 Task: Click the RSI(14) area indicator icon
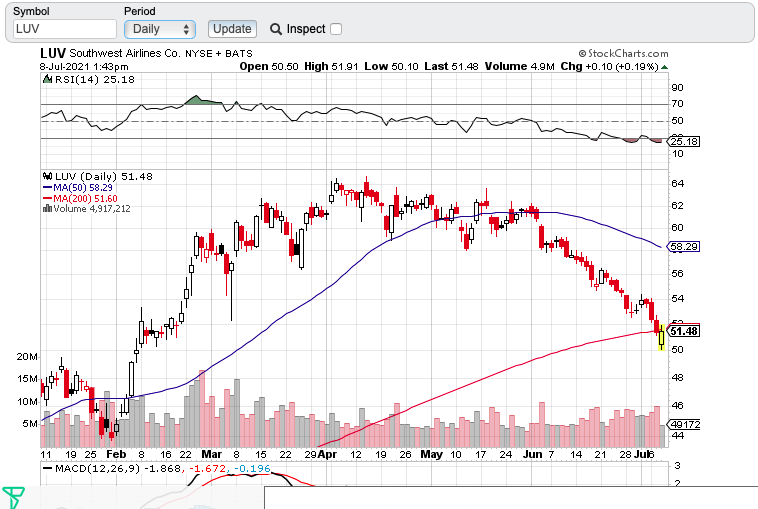[x=46, y=79]
